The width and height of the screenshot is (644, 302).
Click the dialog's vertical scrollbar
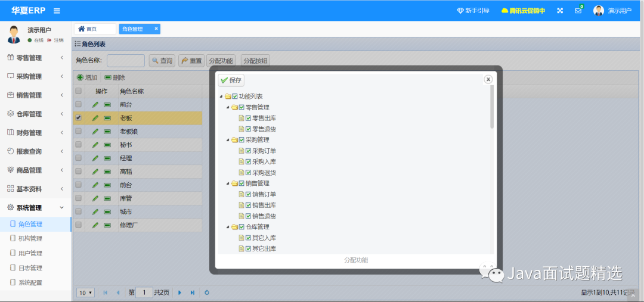tap(491, 107)
